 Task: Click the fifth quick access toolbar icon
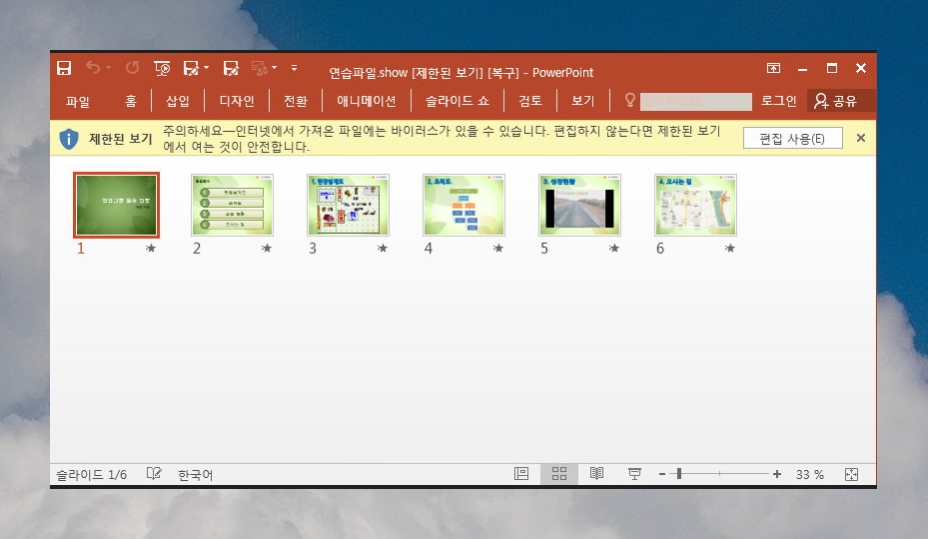191,68
